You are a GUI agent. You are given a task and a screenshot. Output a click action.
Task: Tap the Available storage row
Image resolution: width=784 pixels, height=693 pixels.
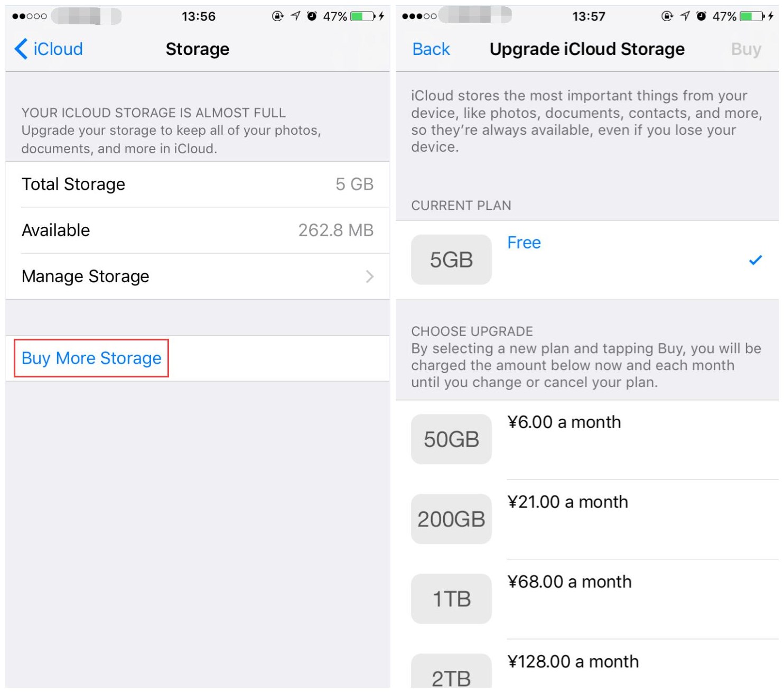198,230
